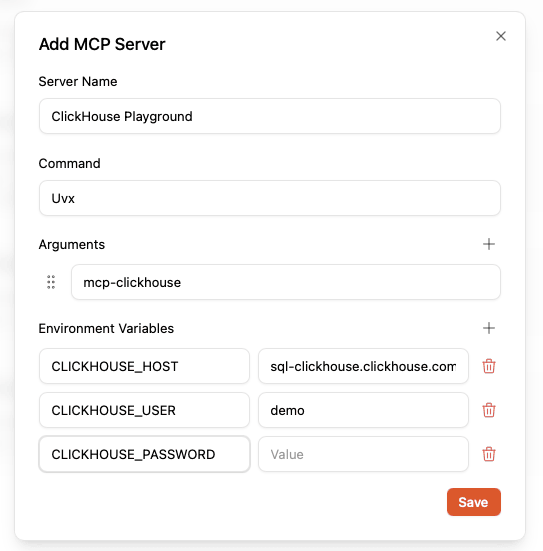Click the Arguments section label
This screenshot has width=543, height=551.
click(x=72, y=244)
